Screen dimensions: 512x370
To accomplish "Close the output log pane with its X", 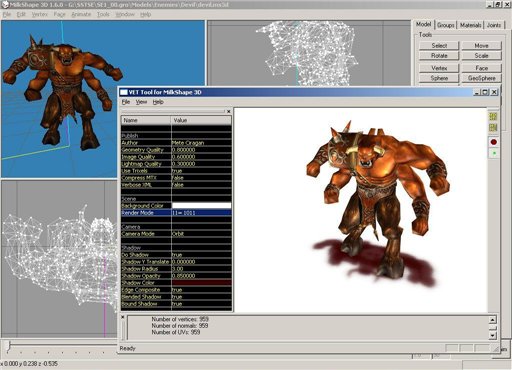I will [123, 317].
